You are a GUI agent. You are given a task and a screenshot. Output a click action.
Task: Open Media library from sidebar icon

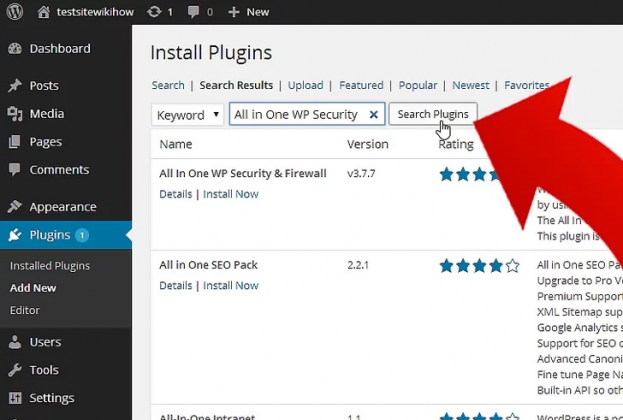[x=15, y=114]
